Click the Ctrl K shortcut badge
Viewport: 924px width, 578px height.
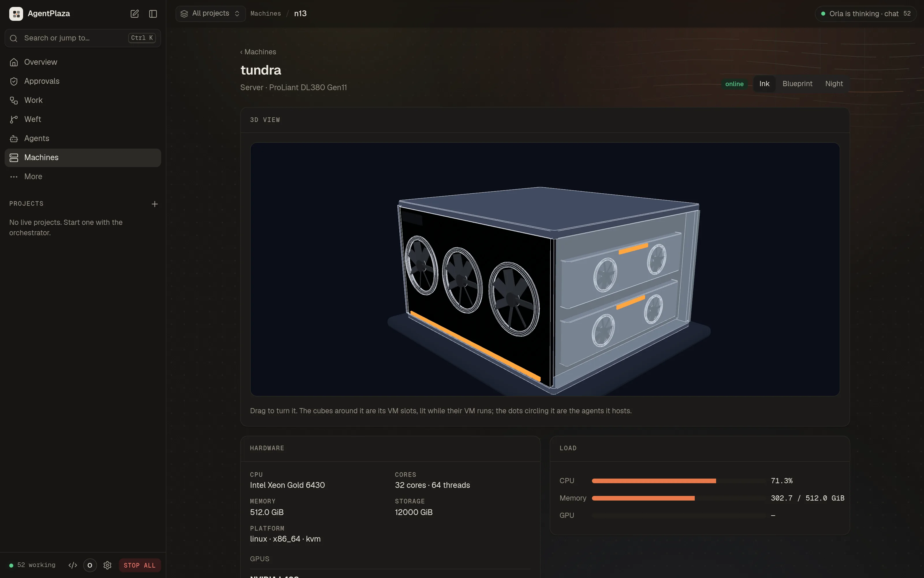[142, 38]
